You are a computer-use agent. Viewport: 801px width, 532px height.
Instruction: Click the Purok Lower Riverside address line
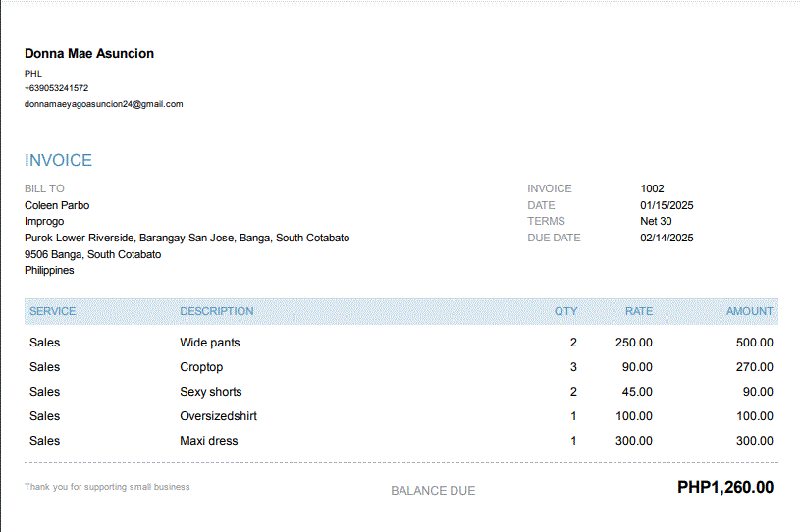coord(187,238)
